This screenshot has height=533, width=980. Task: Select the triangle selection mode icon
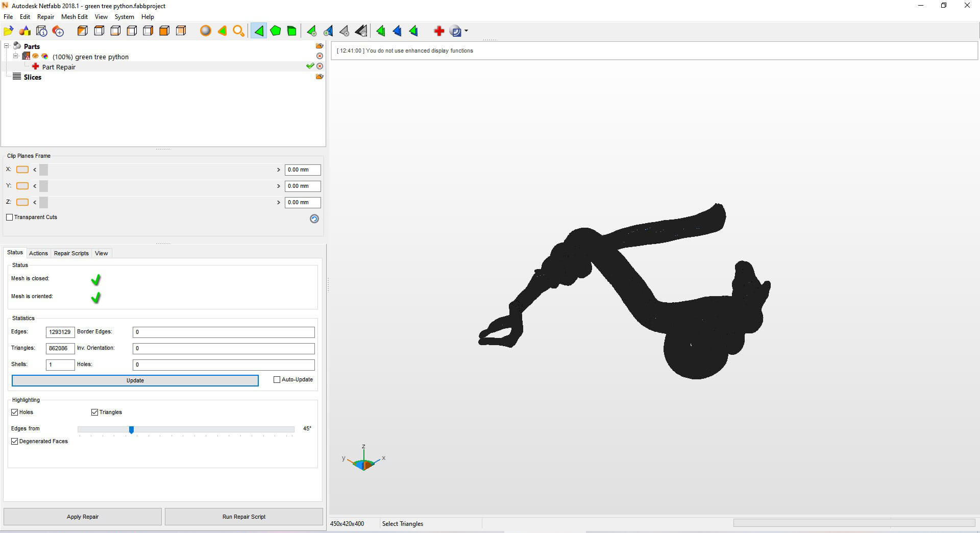pyautogui.click(x=259, y=31)
